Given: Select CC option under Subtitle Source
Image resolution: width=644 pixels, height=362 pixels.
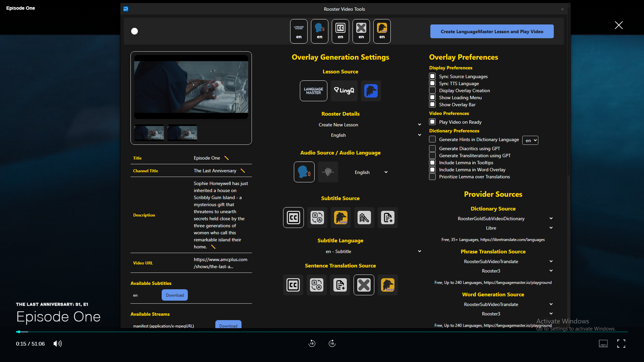Looking at the screenshot, I should pyautogui.click(x=293, y=218).
